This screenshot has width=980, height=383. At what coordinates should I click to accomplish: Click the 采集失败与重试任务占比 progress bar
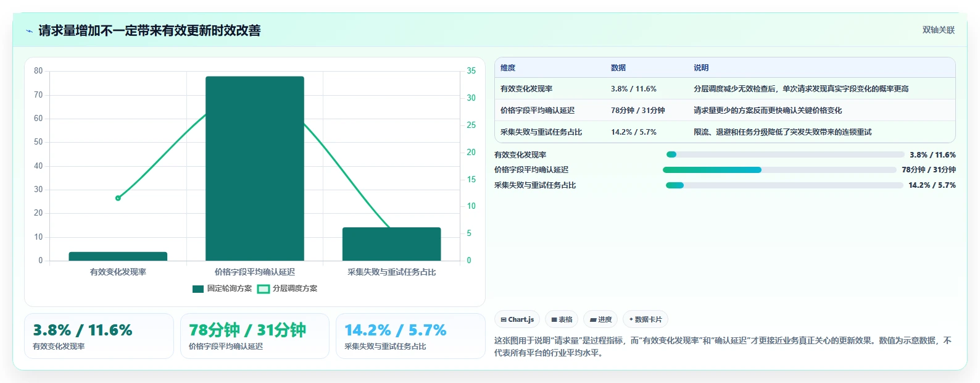pyautogui.click(x=784, y=185)
